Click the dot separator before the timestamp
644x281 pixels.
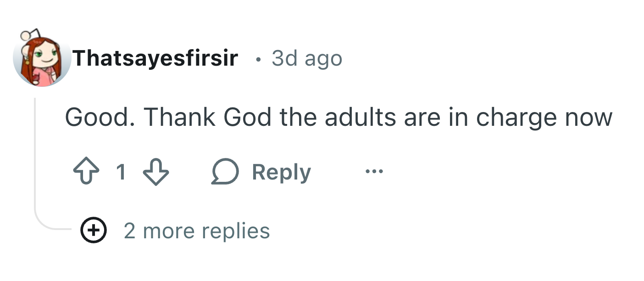[x=259, y=60]
